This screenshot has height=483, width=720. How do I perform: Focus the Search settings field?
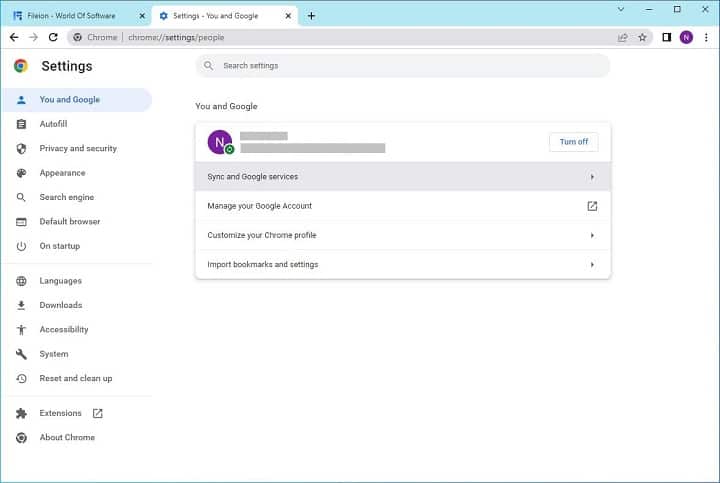[403, 66]
